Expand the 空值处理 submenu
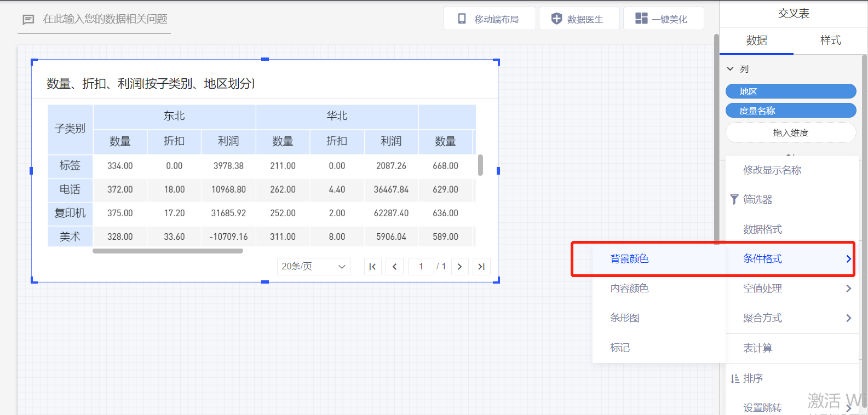868x415 pixels. [x=848, y=289]
